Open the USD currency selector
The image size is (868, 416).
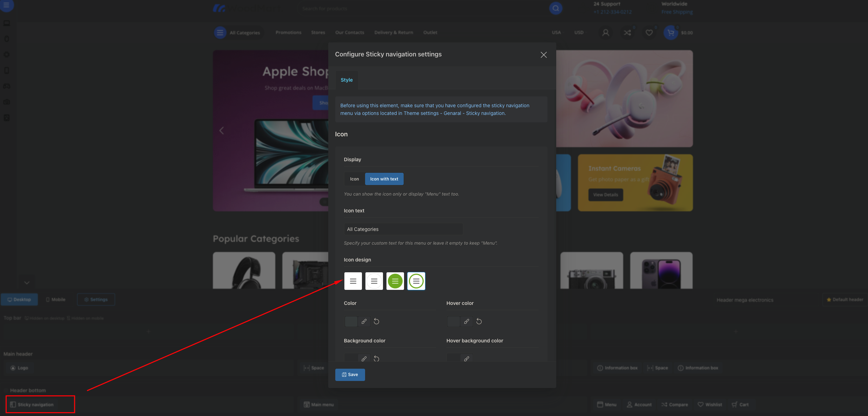point(579,33)
